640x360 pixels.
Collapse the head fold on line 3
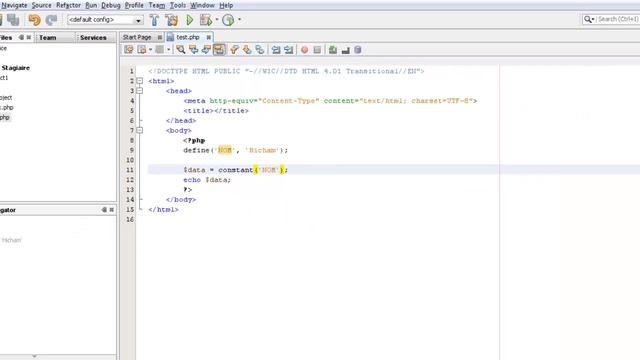point(140,91)
